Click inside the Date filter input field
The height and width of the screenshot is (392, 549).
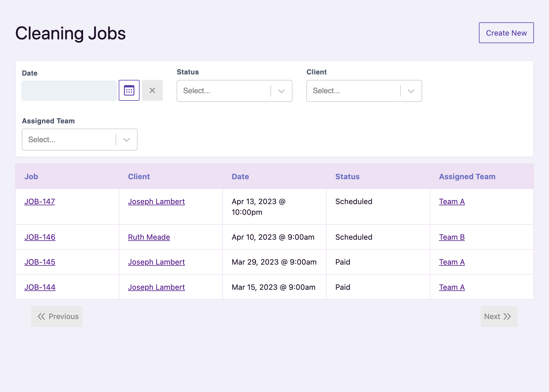point(69,90)
